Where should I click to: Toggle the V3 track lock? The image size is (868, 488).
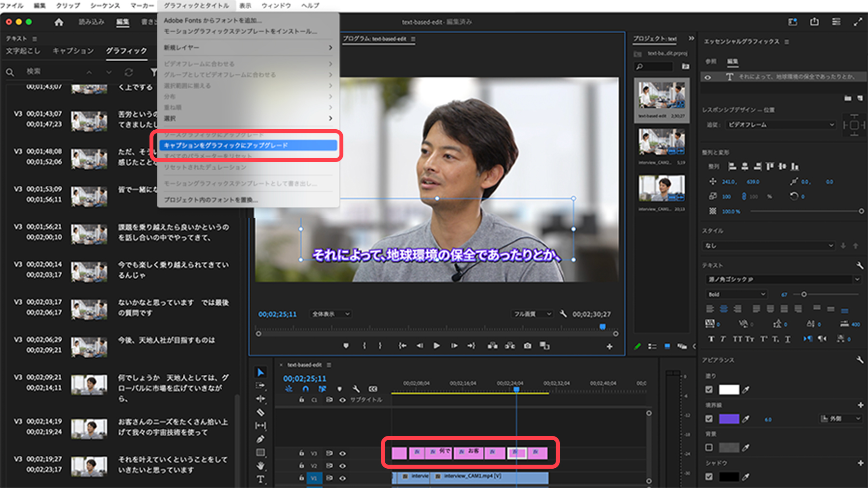pos(301,453)
